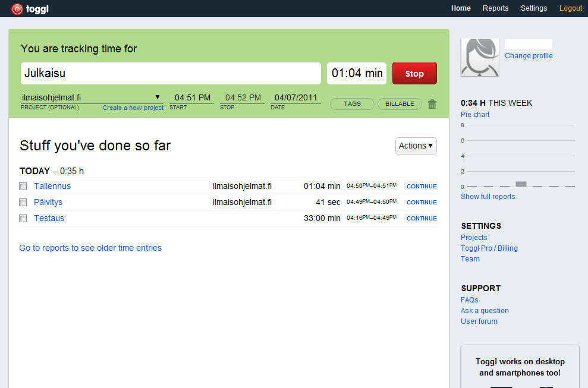Tick the checkbox beside Päivitys

tap(23, 203)
